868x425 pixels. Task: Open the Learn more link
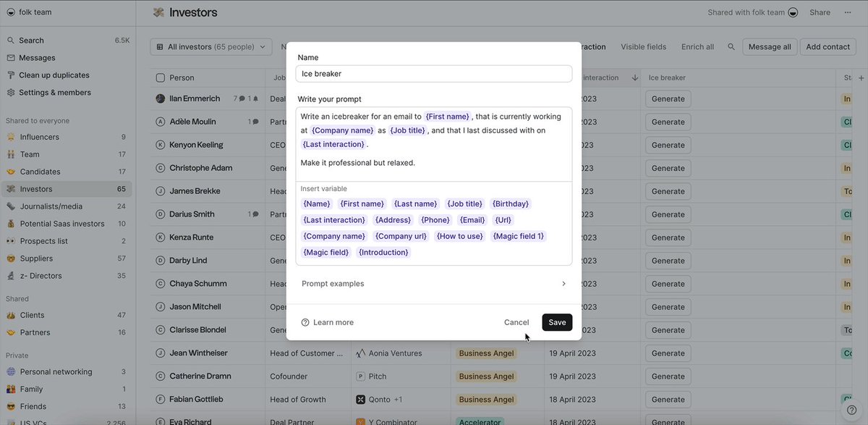pos(328,322)
